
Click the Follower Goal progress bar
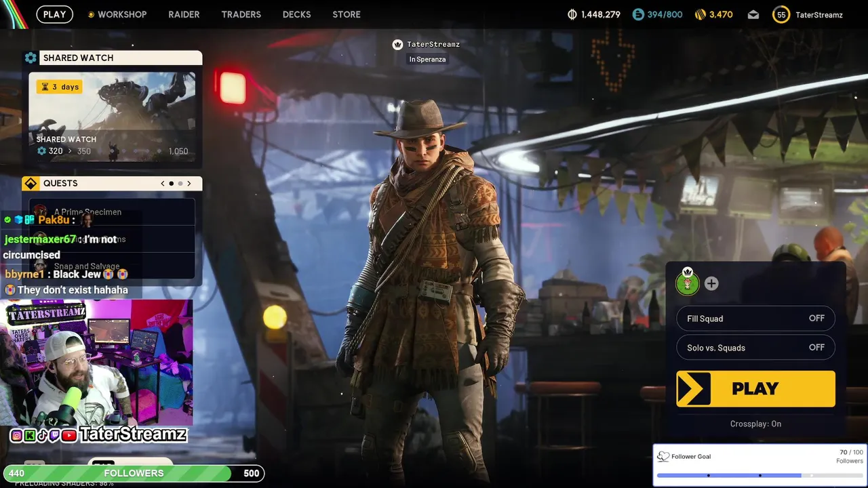tap(759, 475)
